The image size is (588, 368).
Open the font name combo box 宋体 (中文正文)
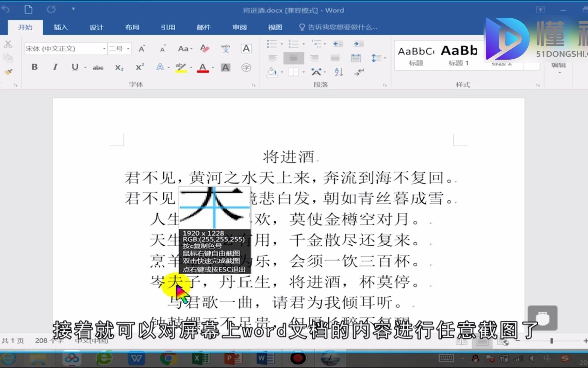[66, 49]
